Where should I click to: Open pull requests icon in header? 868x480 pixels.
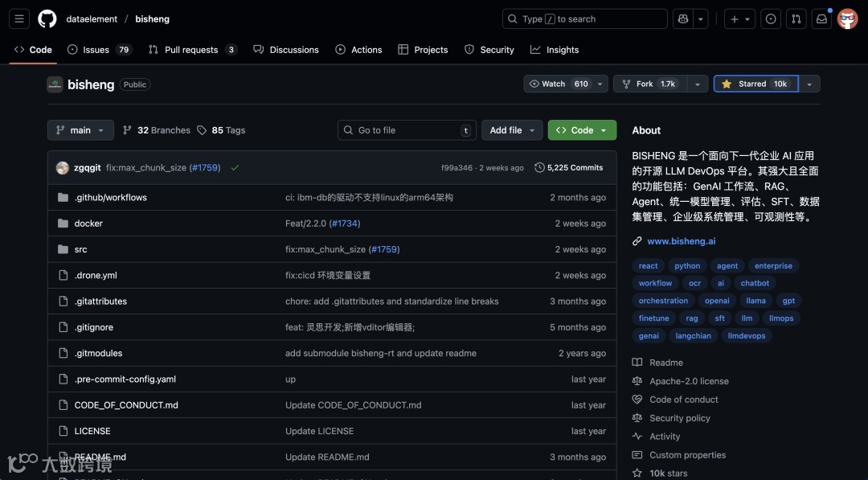coord(796,18)
